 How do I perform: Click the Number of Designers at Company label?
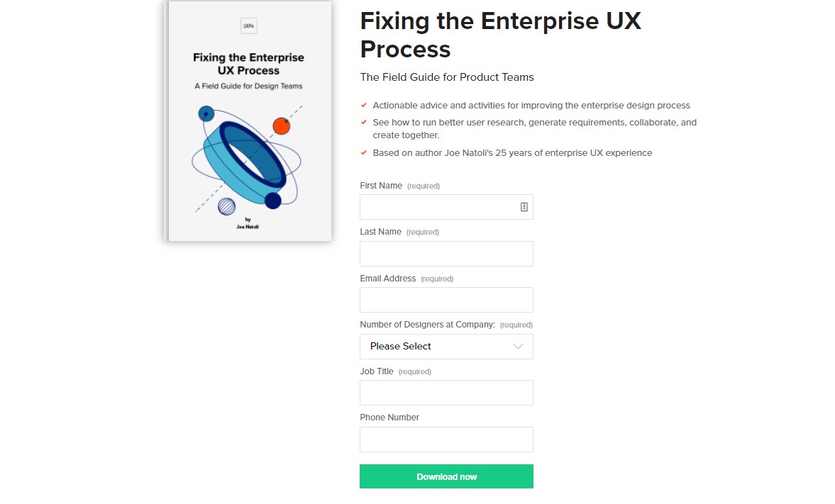click(428, 325)
